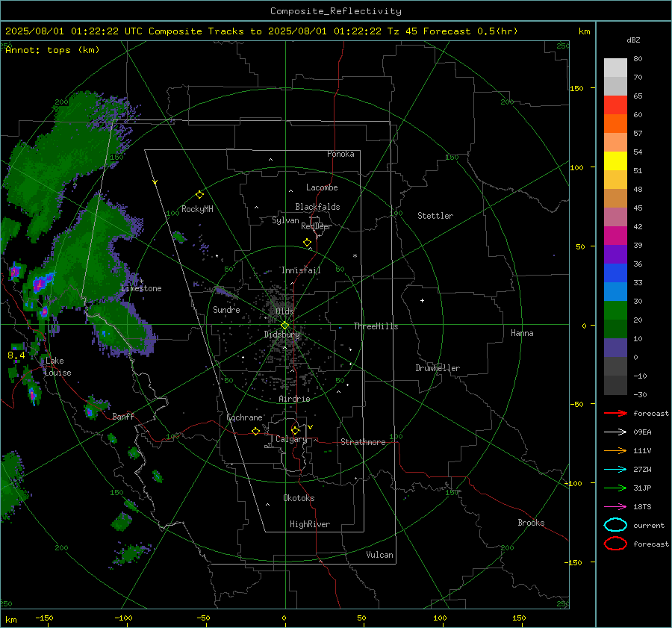Click the yellow diamond marker beside RockyMH
Image resolution: width=672 pixels, height=628 pixels.
[199, 195]
